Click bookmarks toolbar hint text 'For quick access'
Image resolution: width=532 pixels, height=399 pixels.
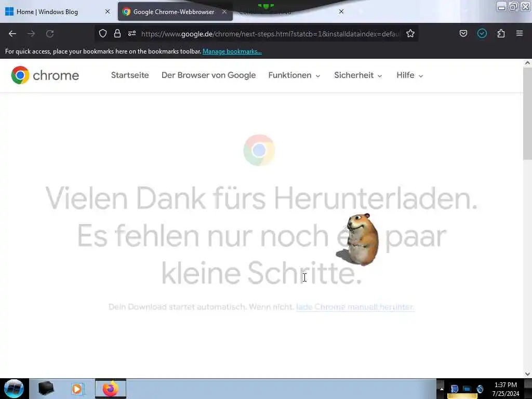pyautogui.click(x=103, y=51)
